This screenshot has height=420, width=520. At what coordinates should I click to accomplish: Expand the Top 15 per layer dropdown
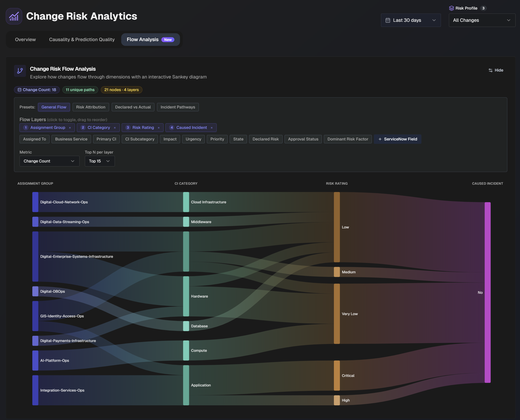100,161
